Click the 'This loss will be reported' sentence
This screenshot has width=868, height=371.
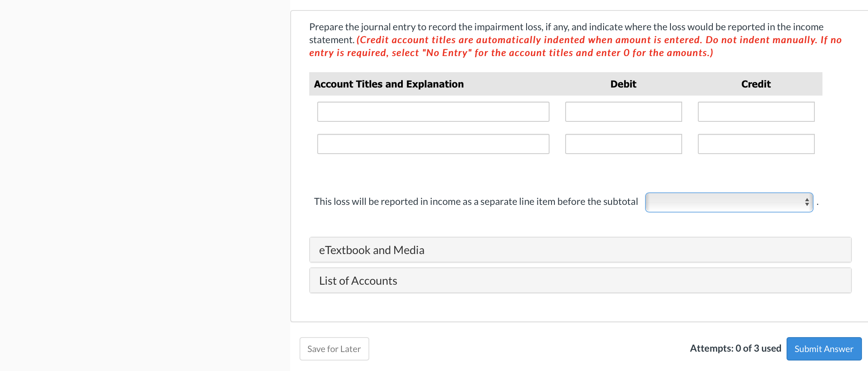coord(476,202)
